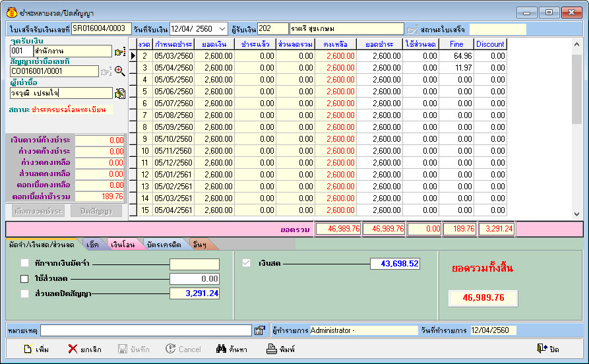Click the binoculars ค้นหา search button

tap(232, 349)
